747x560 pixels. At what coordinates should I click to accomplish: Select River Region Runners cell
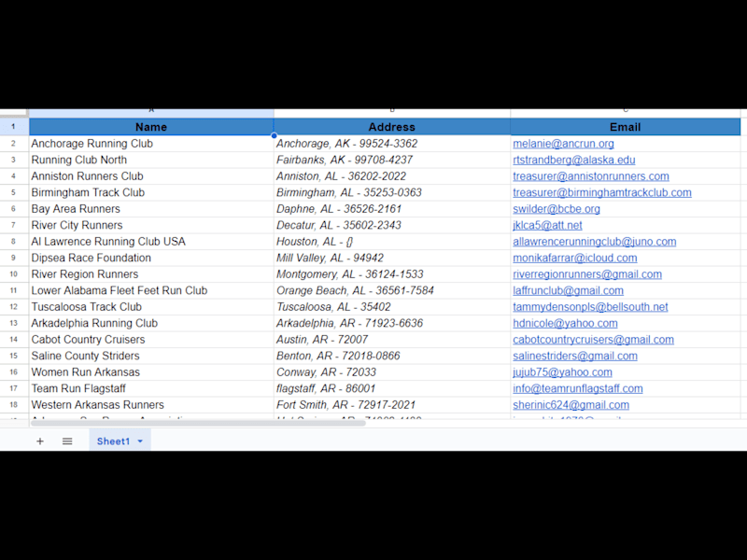point(151,274)
